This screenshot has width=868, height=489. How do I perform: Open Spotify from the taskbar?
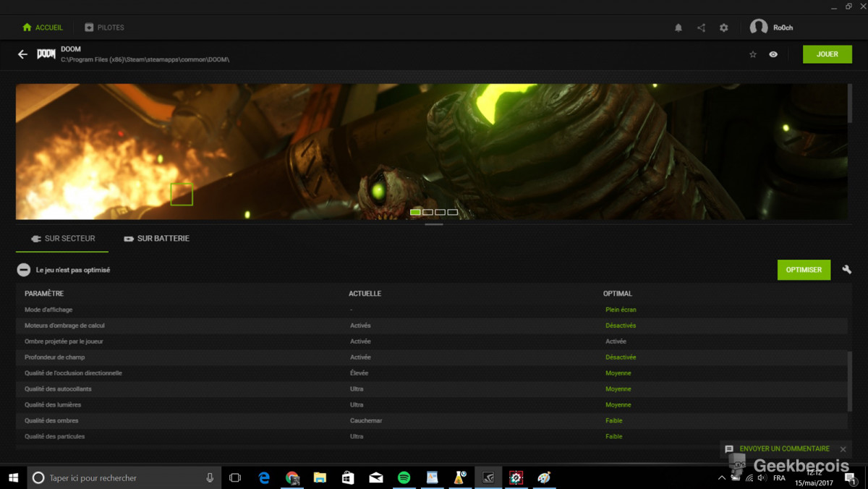coord(404,477)
